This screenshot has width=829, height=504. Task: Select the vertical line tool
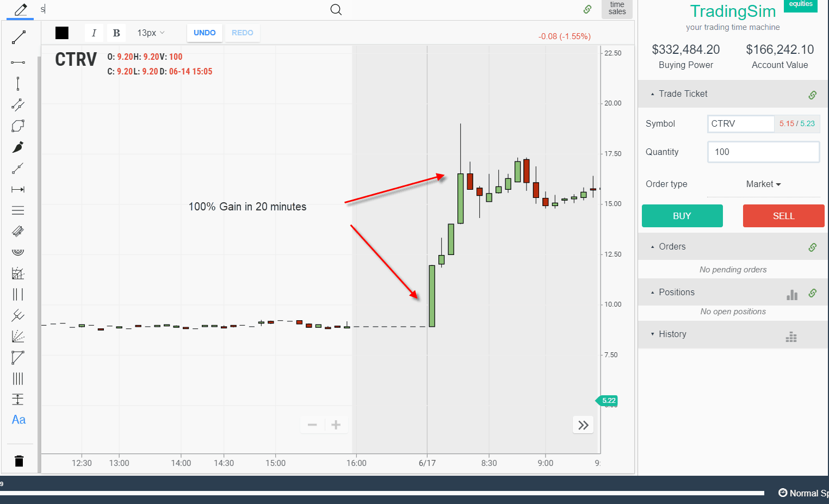click(x=18, y=83)
